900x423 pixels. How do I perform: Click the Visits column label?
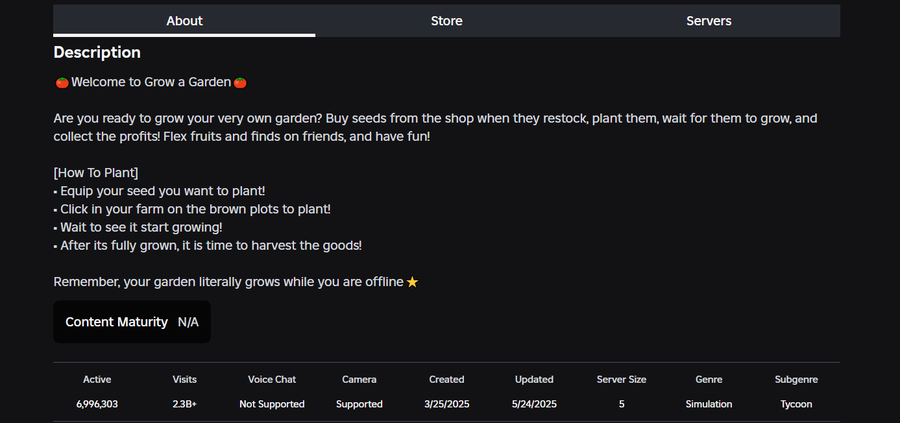[x=184, y=379]
